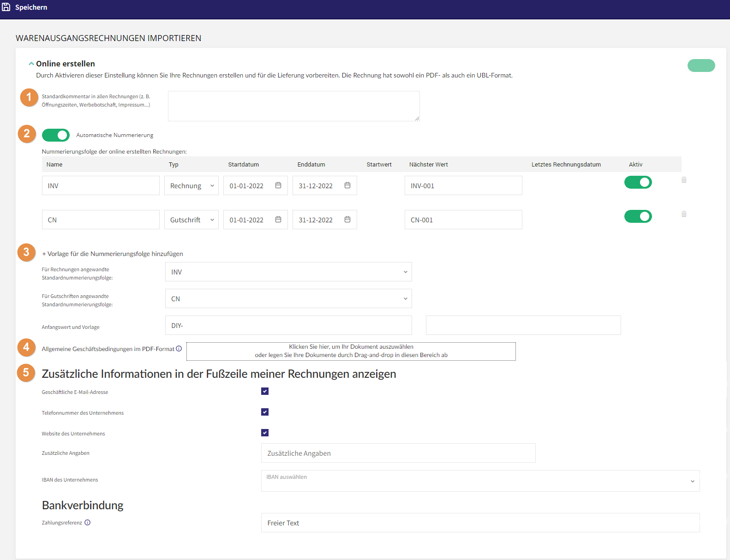Click Vorlage für die Nummerierungsfolge hinzufügen
The width and height of the screenshot is (730, 560).
coord(113,254)
